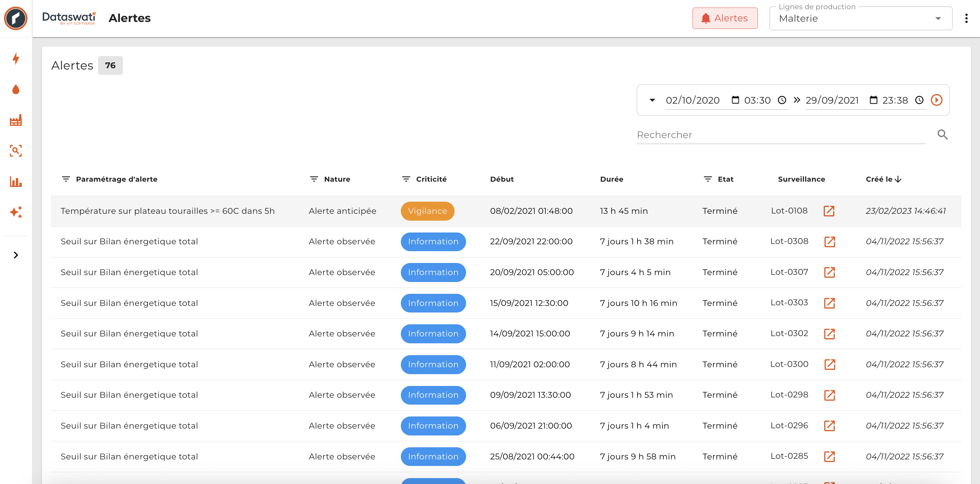Open the end date calendar picker icon
The image size is (980, 484).
(873, 100)
